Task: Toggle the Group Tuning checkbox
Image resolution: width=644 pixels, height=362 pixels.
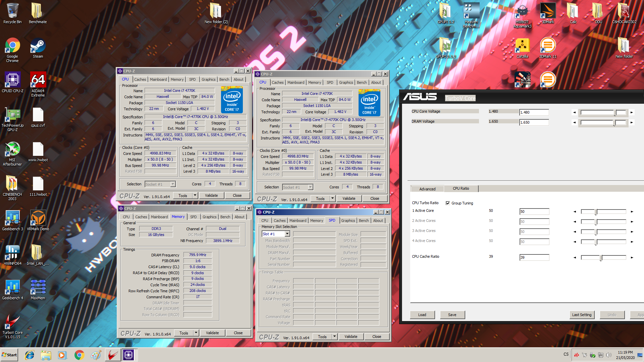Action: click(447, 203)
